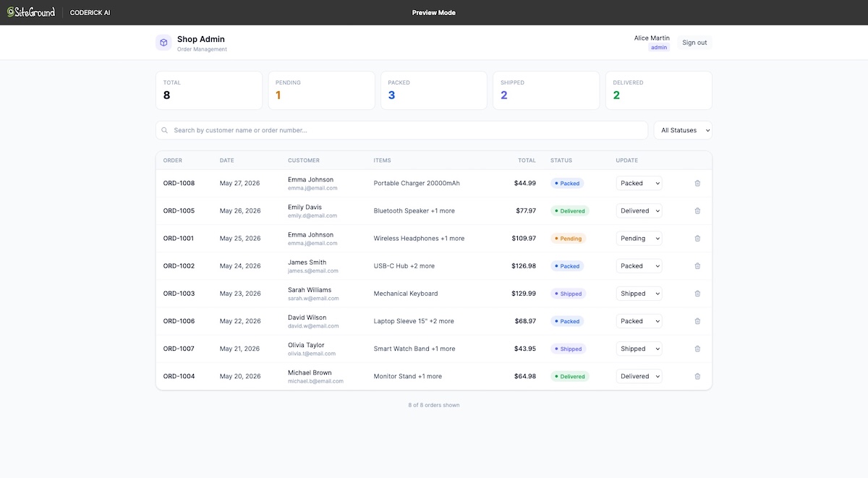The image size is (868, 478).
Task: Click the Delivered status badge of ORD-1004
Action: [570, 376]
